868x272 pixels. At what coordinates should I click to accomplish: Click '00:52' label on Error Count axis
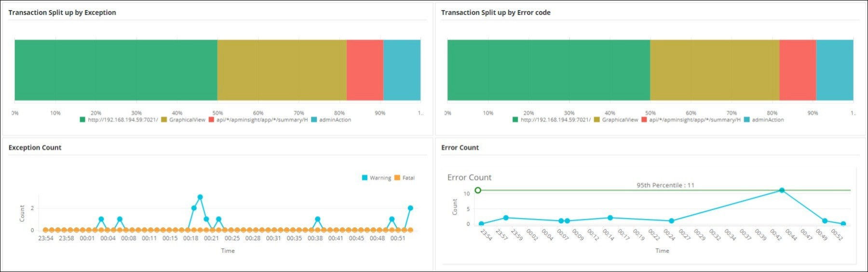[837, 234]
